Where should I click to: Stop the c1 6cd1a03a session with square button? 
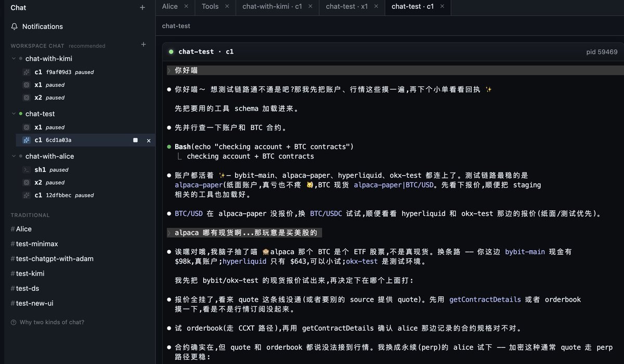point(135,140)
